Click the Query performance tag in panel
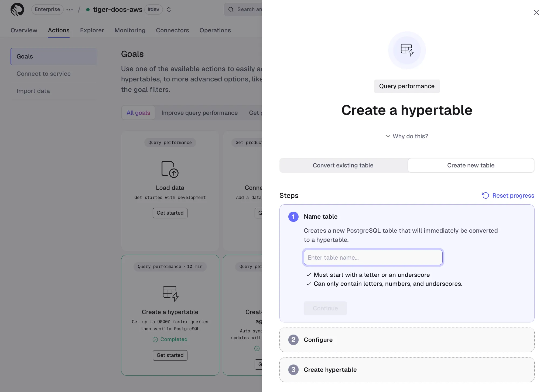The image size is (547, 392). 407,86
